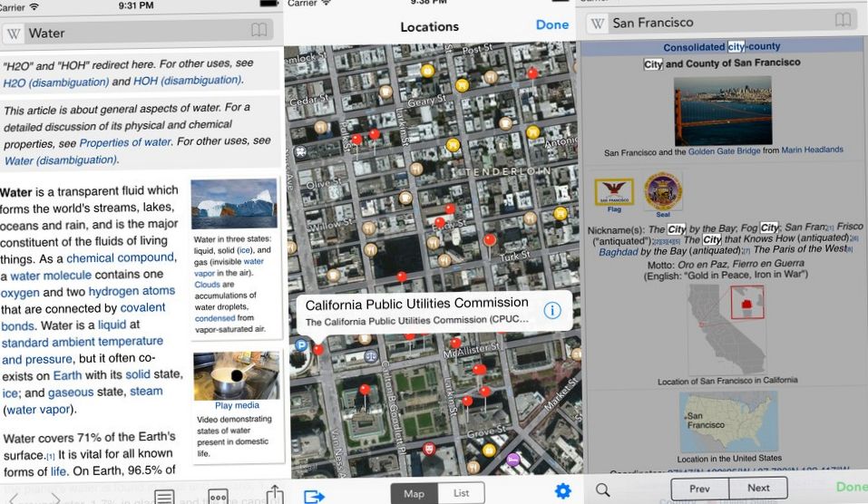The width and height of the screenshot is (868, 504).
Task: Follow the oxygen link
Action: click(20, 293)
